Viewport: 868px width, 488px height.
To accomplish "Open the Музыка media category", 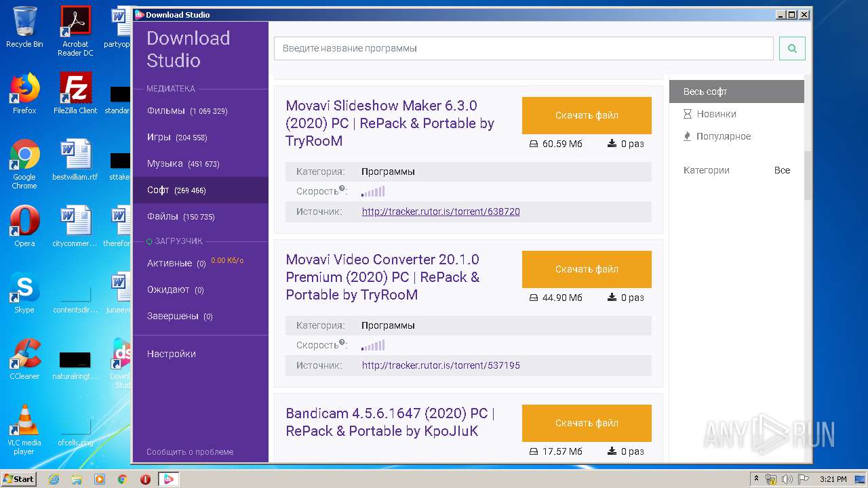I will click(201, 163).
